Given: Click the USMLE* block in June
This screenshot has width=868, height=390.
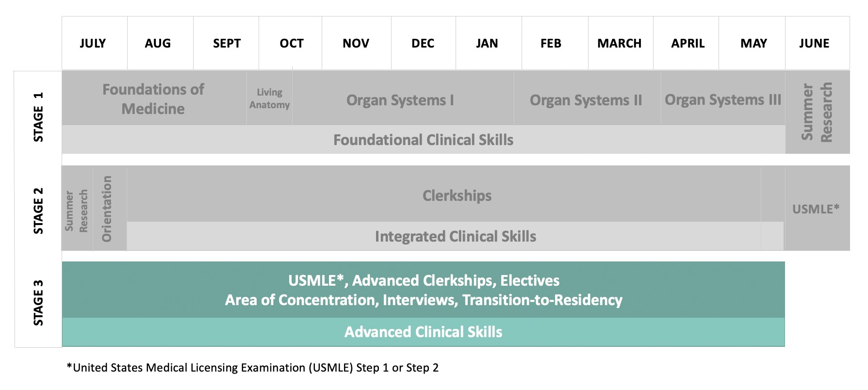Looking at the screenshot, I should pyautogui.click(x=816, y=209).
